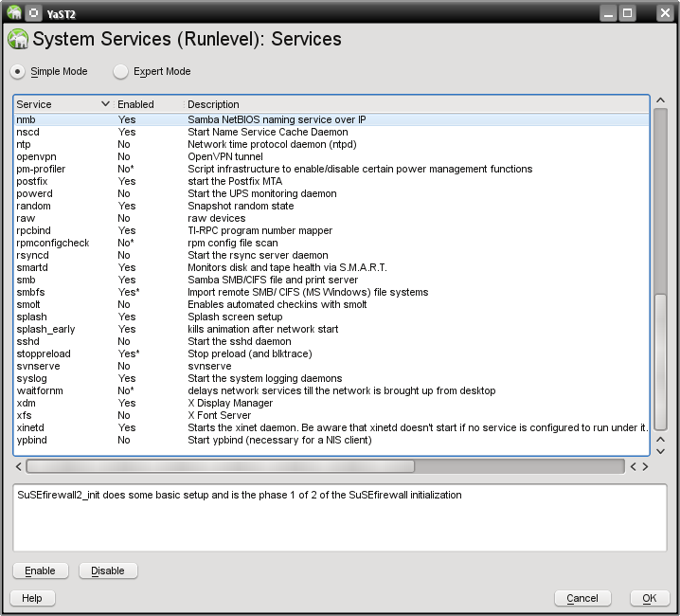Select the xfs service row
680x616 pixels.
coord(331,415)
